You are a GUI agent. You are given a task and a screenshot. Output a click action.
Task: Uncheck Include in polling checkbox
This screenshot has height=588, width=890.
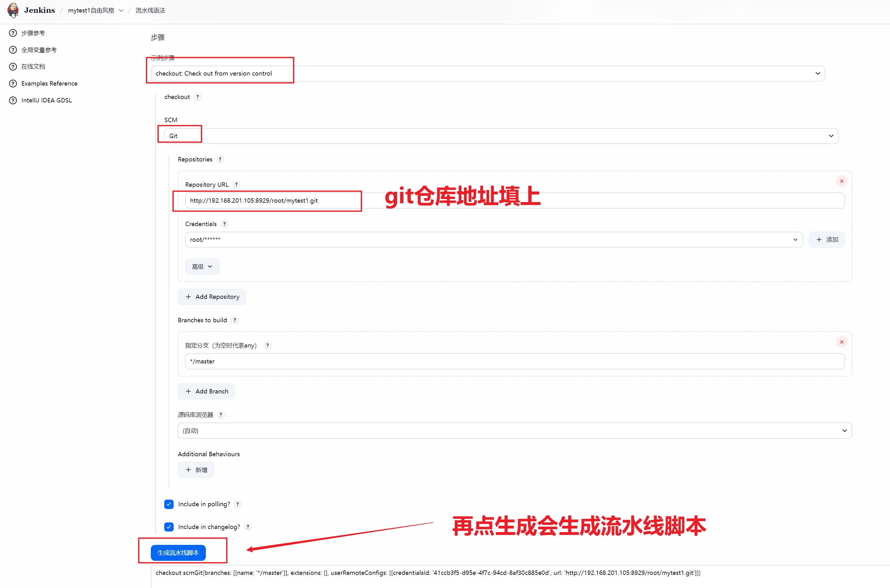(169, 504)
